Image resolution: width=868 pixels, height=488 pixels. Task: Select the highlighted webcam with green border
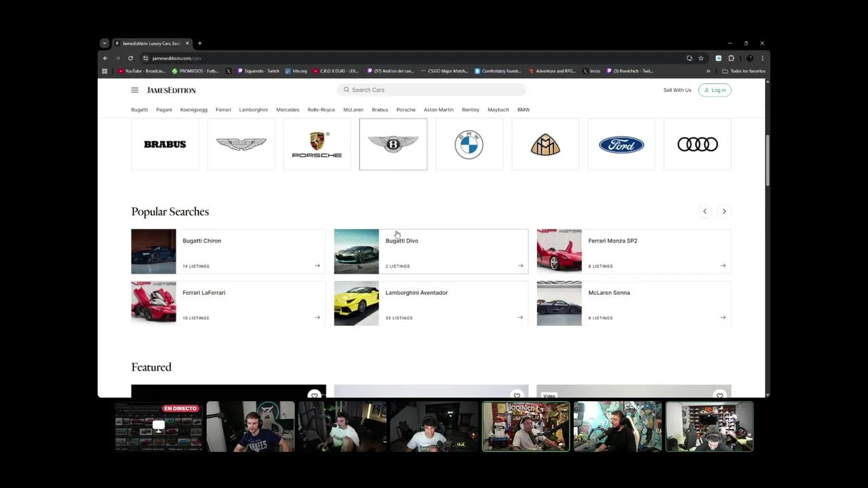click(526, 427)
